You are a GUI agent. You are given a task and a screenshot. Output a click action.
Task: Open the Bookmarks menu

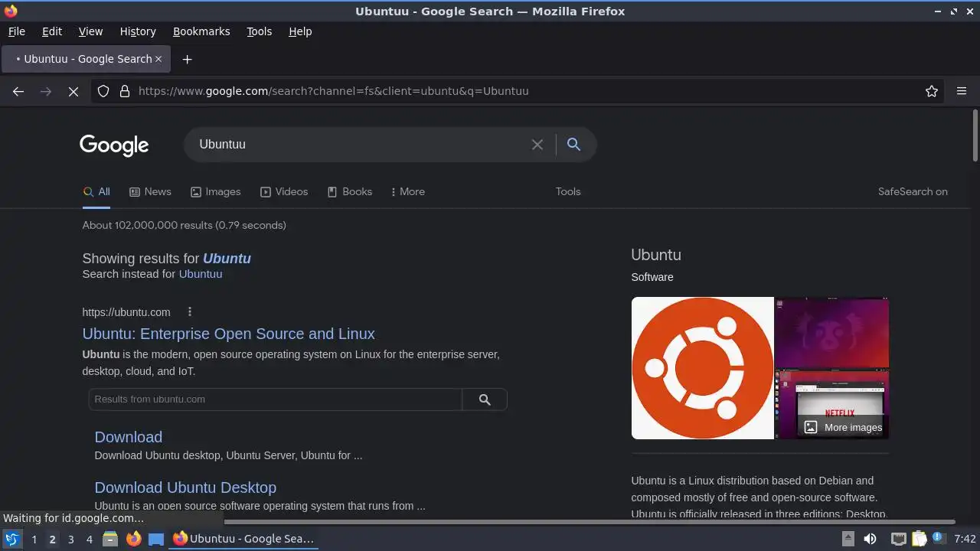201,31
